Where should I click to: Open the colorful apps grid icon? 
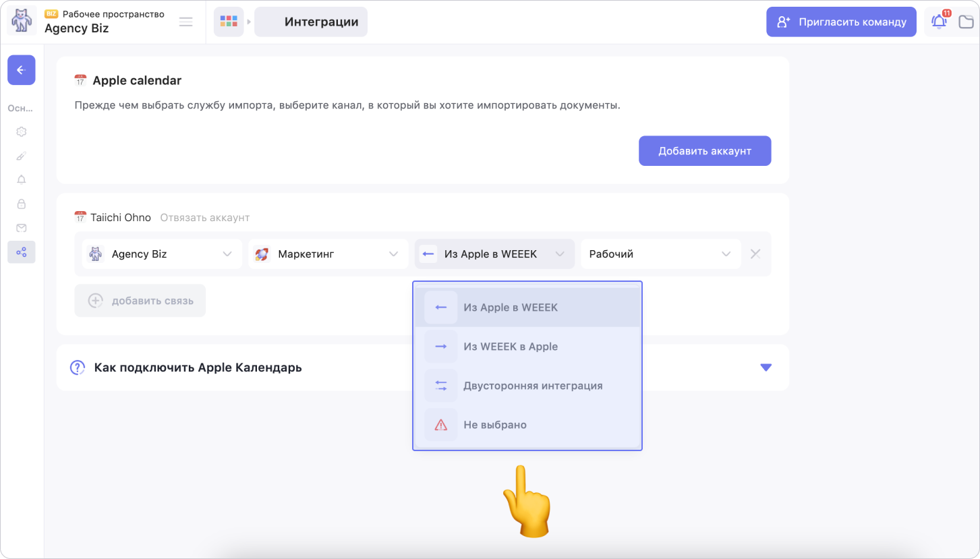point(229,22)
